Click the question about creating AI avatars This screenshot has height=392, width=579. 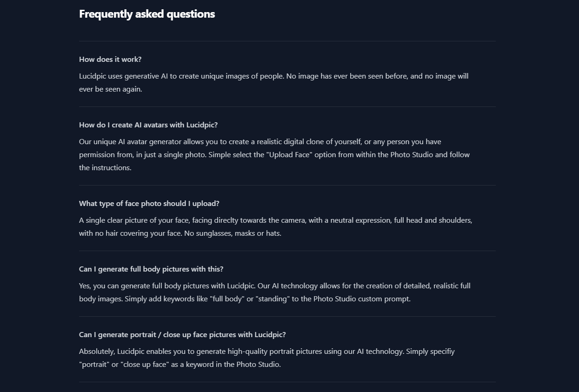148,125
